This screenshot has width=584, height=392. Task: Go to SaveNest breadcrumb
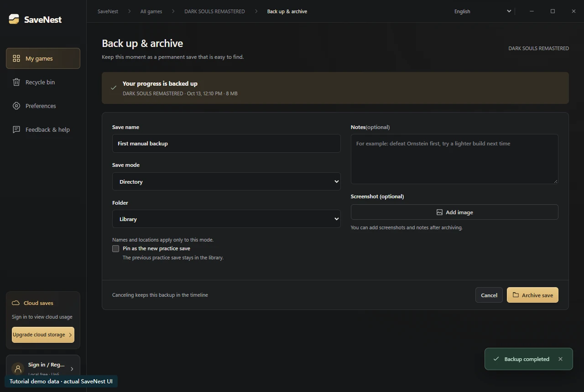(108, 11)
